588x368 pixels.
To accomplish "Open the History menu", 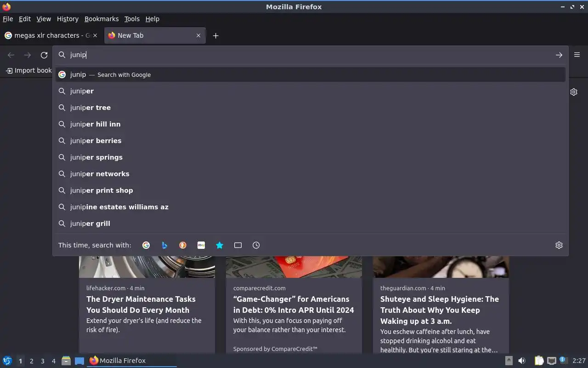I will pos(68,19).
